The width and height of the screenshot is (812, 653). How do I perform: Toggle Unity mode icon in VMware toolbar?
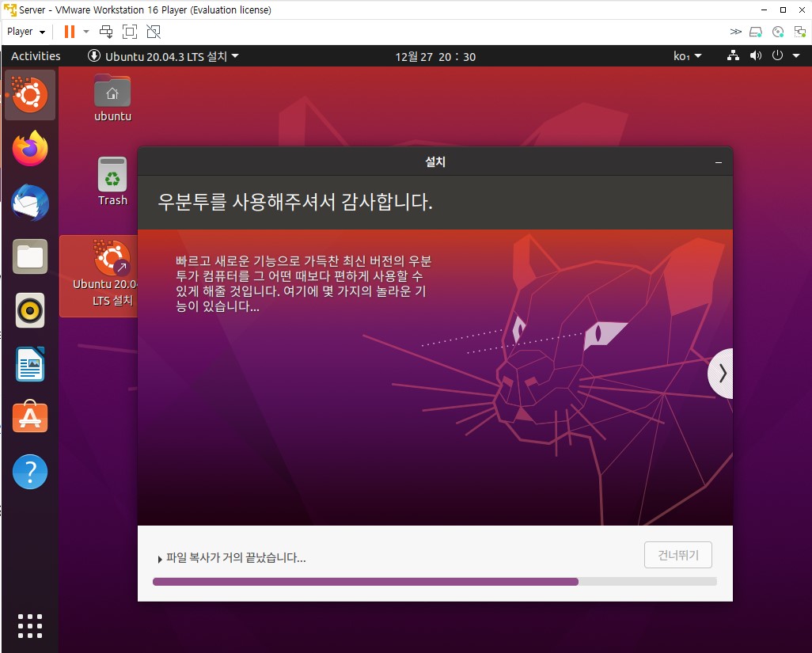pyautogui.click(x=154, y=32)
